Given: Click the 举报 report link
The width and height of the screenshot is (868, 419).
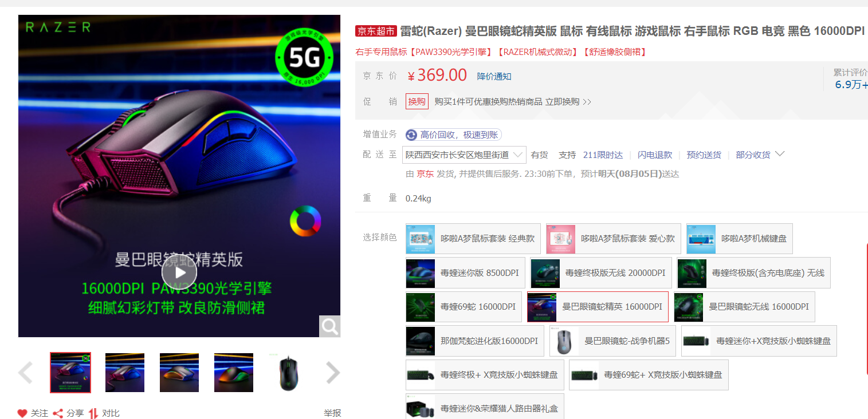Looking at the screenshot, I should point(332,413).
